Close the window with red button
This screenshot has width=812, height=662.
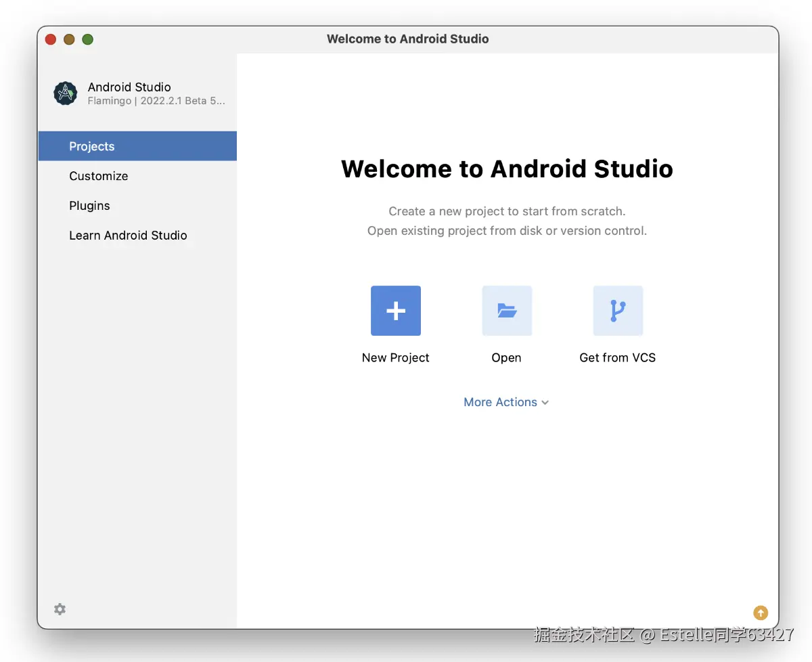51,39
